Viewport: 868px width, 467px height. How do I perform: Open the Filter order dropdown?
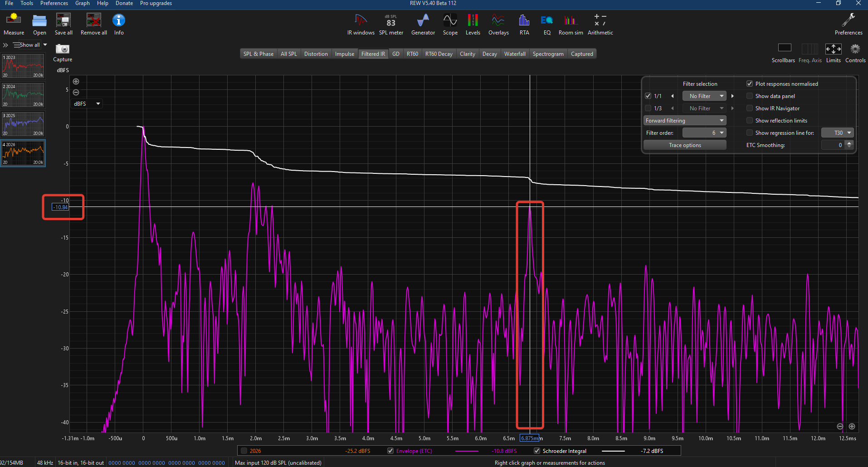(704, 133)
